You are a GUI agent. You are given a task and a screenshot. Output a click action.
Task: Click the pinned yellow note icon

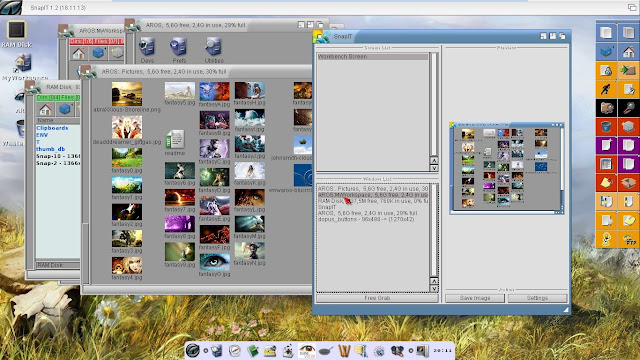point(606,183)
